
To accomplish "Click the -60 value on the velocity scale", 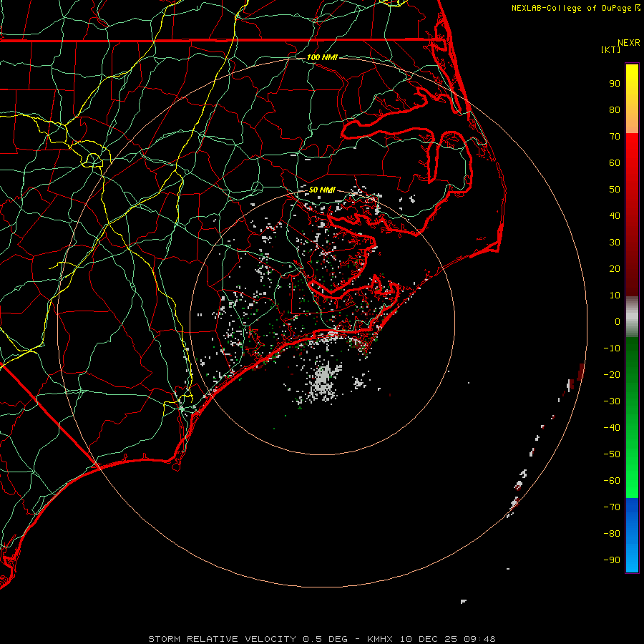I will click(612, 481).
